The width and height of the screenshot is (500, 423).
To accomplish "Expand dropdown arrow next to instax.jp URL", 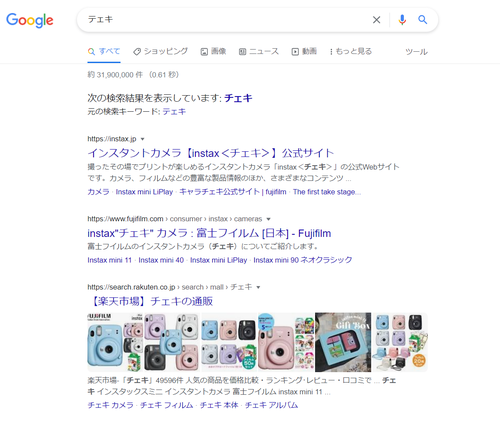I will tap(143, 139).
